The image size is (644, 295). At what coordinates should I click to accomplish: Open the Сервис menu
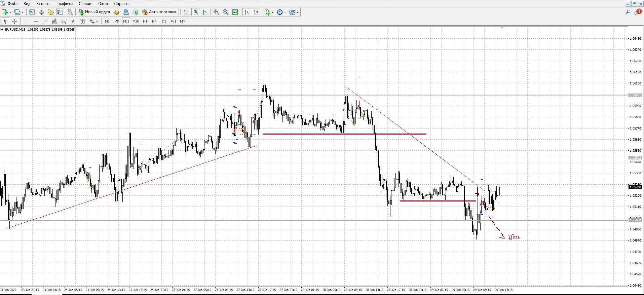(85, 4)
